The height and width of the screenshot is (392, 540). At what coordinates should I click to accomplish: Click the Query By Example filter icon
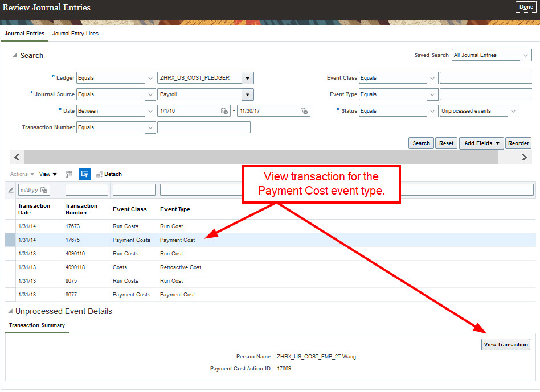pos(85,174)
